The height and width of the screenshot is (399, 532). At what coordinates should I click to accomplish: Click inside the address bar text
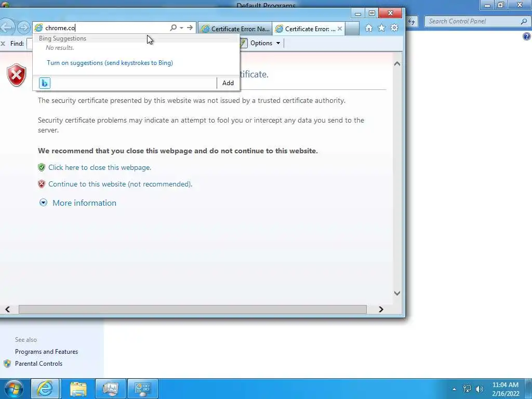click(x=60, y=28)
